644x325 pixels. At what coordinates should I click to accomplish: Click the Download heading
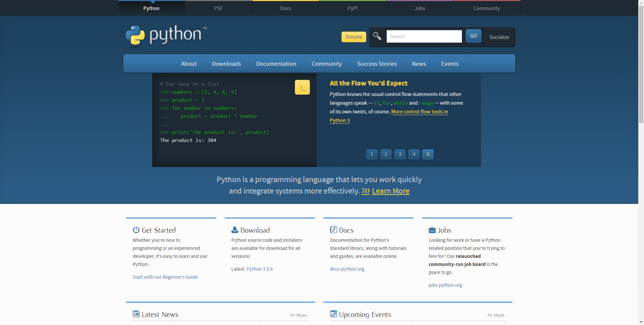coord(255,230)
